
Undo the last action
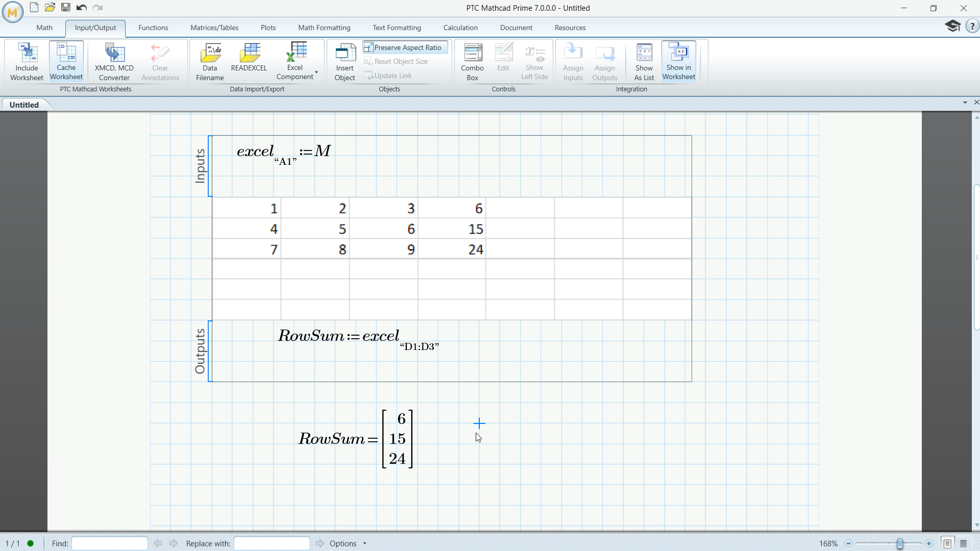pyautogui.click(x=82, y=7)
